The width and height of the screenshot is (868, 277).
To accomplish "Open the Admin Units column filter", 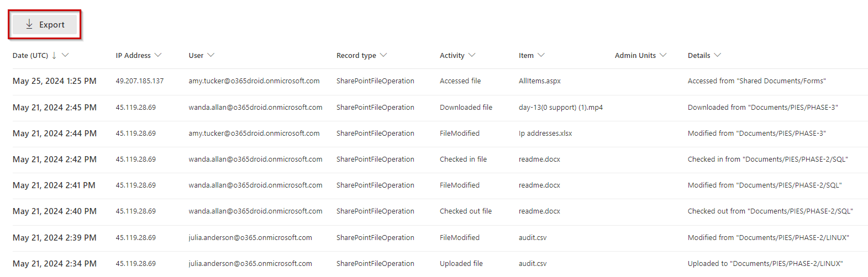I will pos(663,55).
